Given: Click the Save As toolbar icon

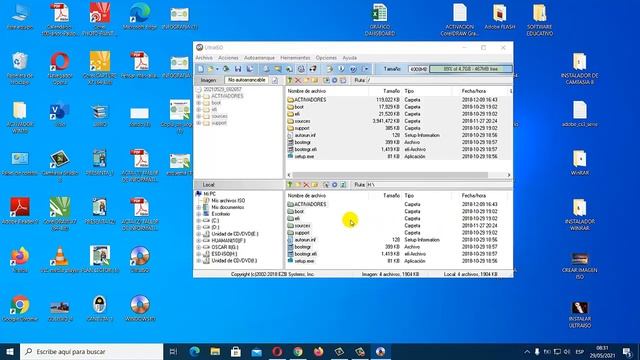Looking at the screenshot, I should click(250, 69).
